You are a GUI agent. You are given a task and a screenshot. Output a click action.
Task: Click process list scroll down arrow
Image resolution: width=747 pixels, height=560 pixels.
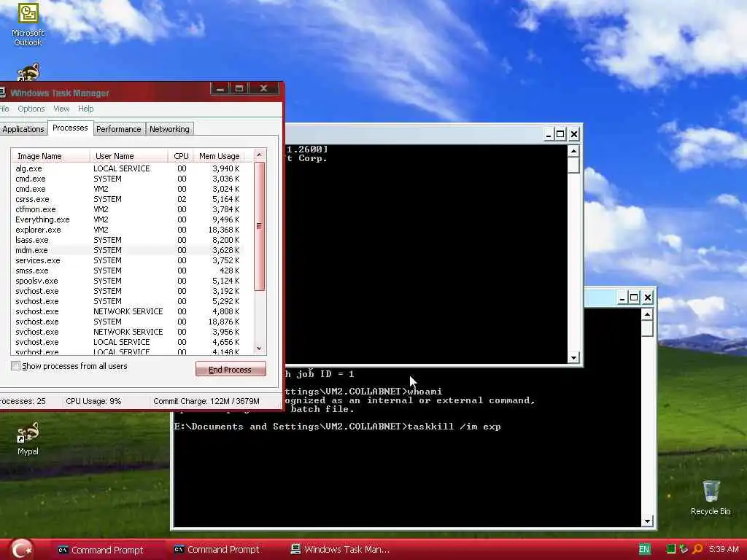point(259,349)
